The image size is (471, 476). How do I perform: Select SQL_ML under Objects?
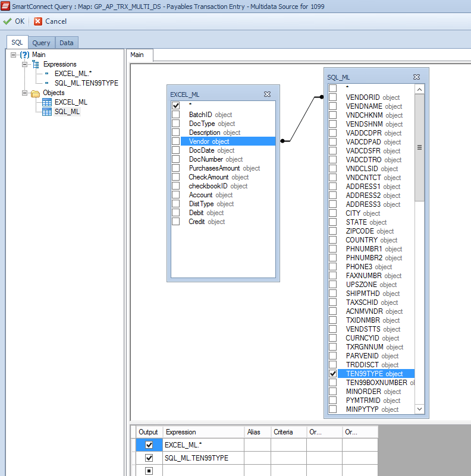(67, 112)
